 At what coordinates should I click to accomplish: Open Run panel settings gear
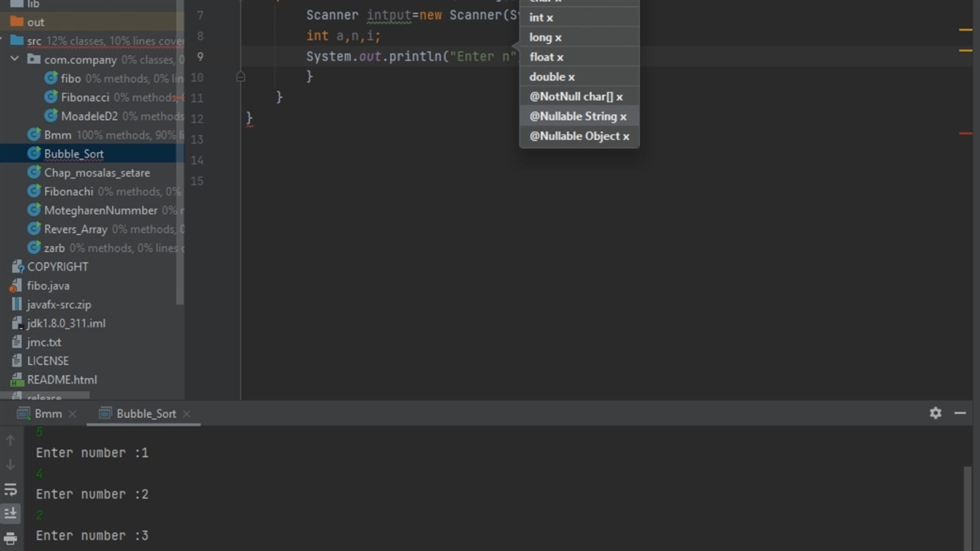tap(936, 413)
